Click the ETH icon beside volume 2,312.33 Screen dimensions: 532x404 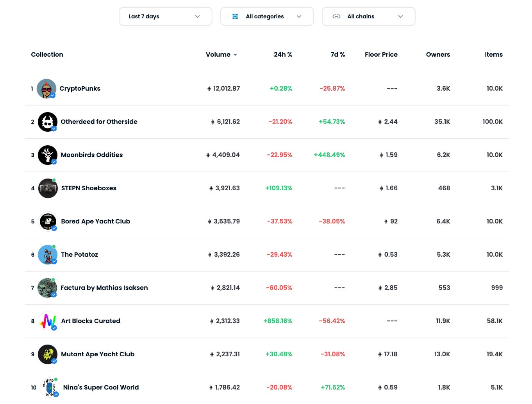[212, 321]
